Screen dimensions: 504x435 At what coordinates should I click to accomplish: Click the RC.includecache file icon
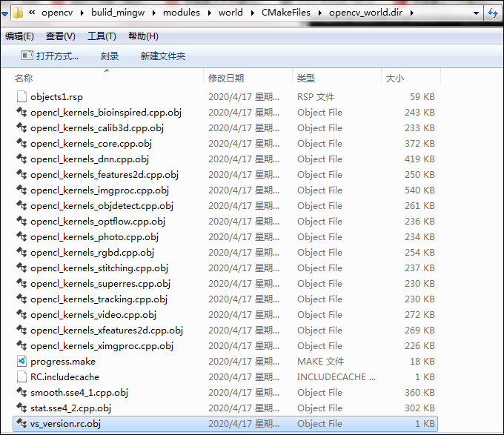click(21, 377)
